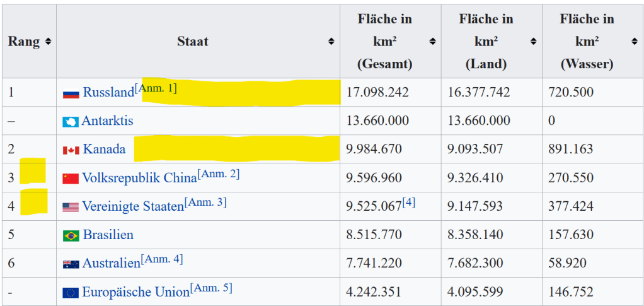Sort table by Staat column arrows

[x=331, y=42]
